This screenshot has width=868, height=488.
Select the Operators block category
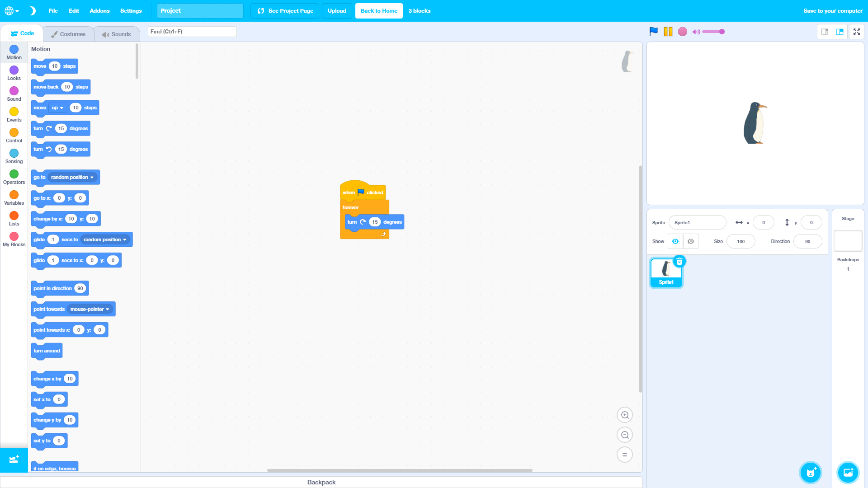click(x=14, y=176)
